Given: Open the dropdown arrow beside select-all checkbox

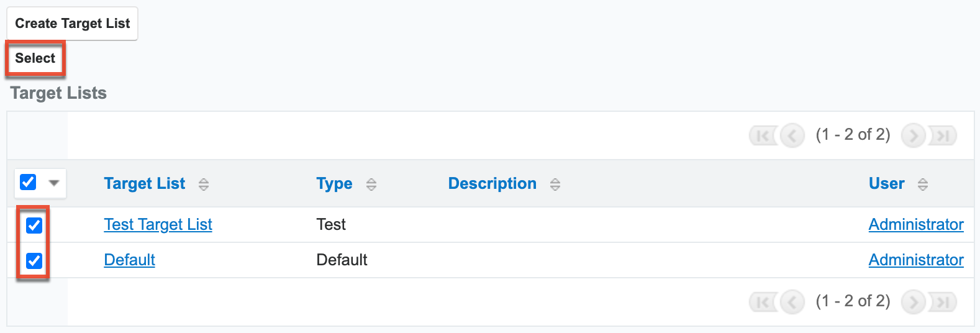Looking at the screenshot, I should point(54,183).
